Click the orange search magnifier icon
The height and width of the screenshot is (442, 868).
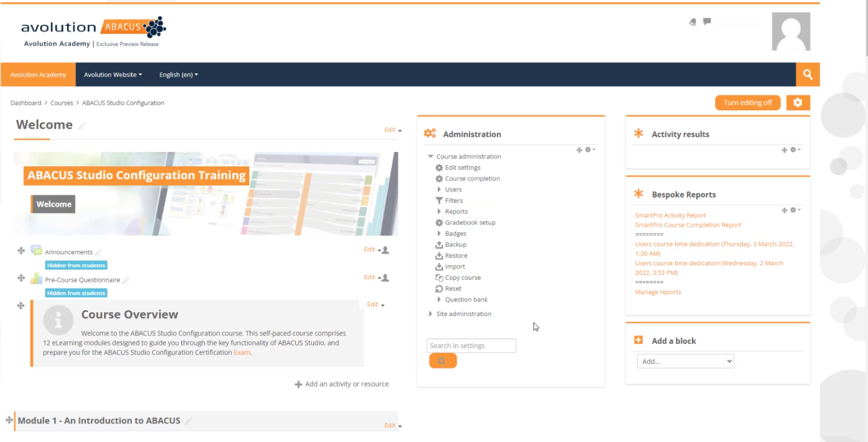pyautogui.click(x=808, y=74)
